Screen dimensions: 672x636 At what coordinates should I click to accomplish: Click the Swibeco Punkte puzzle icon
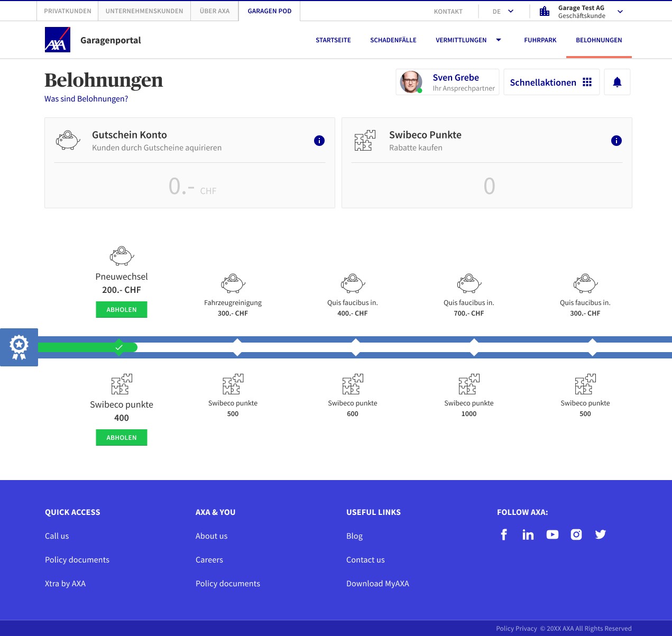pyautogui.click(x=365, y=141)
